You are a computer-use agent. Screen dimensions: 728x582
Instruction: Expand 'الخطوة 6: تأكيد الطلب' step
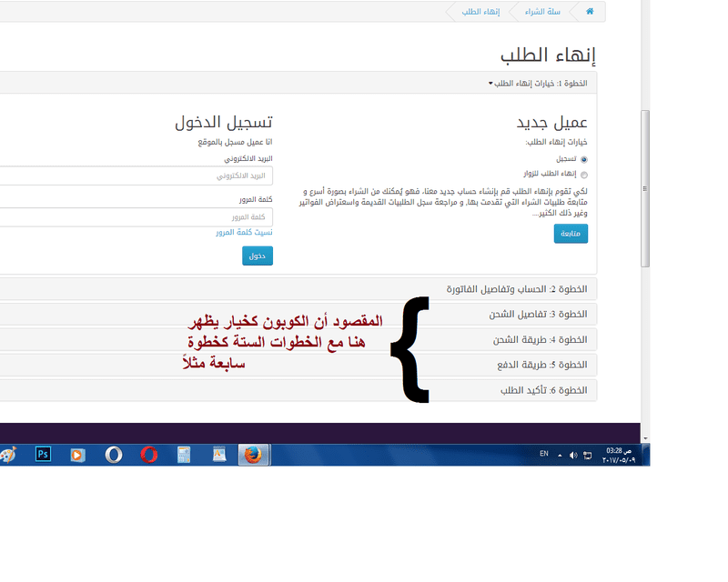tap(298, 390)
